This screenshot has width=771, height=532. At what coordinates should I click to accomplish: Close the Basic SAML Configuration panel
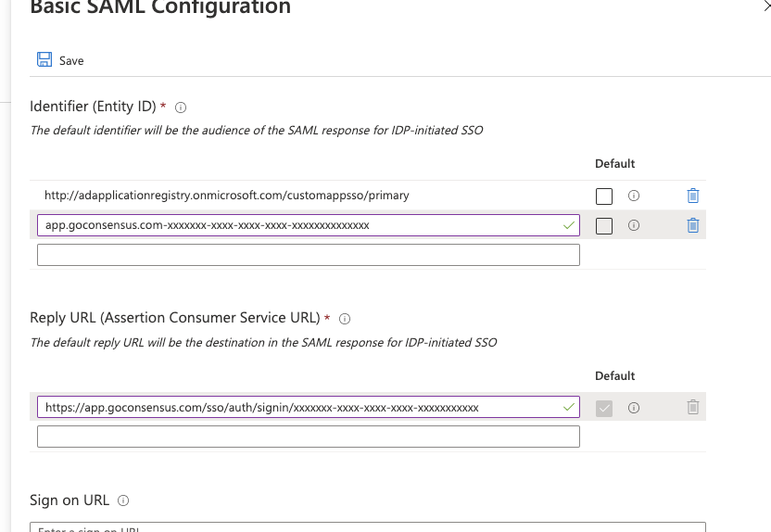766,6
